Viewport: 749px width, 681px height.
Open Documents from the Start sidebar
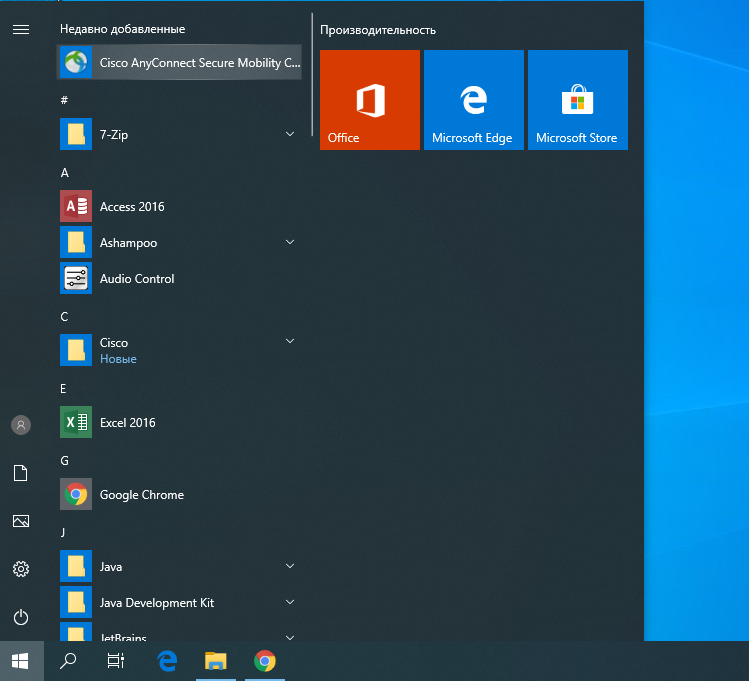21,473
